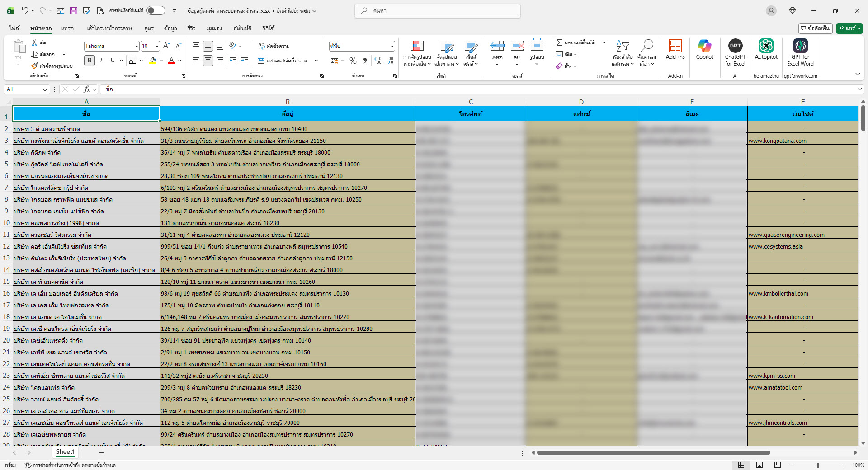Viewport: 868px width, 470px height.
Task: Select the Sheet1 worksheet tab
Action: 65,452
